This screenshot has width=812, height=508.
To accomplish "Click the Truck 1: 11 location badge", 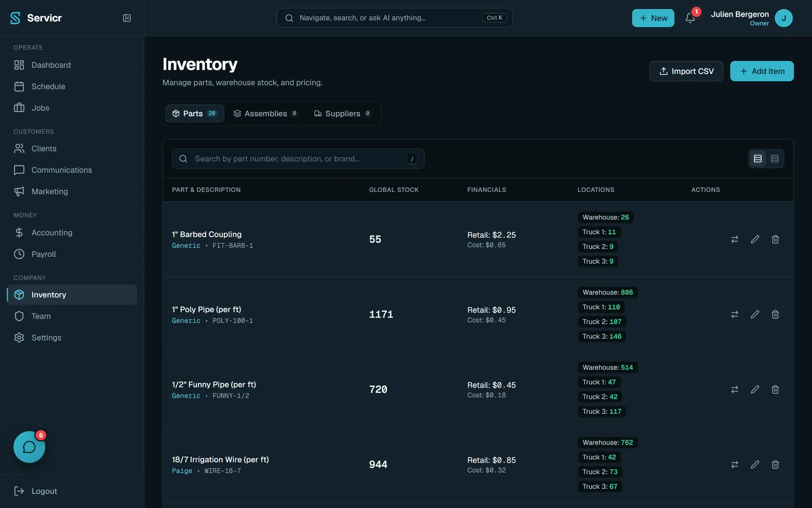I will click(599, 232).
